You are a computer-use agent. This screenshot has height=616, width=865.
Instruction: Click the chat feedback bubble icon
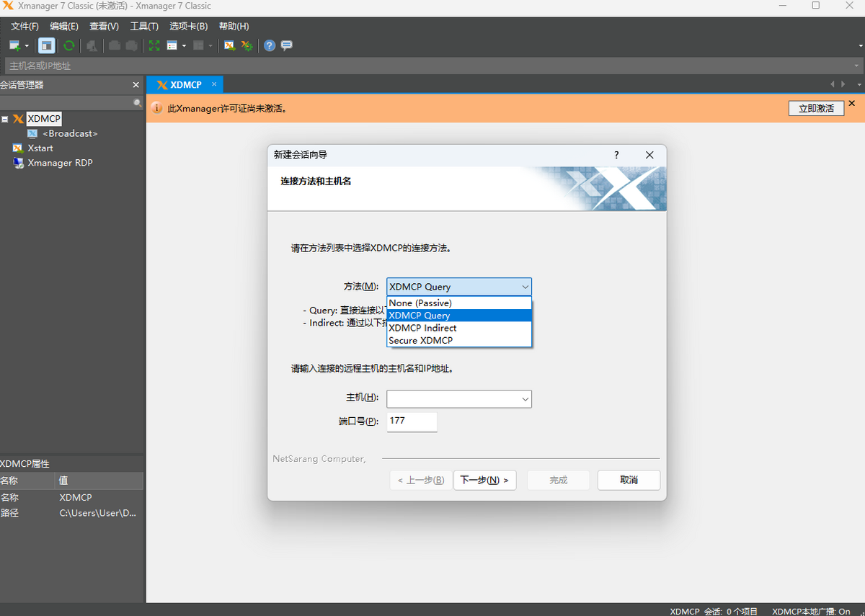point(286,45)
